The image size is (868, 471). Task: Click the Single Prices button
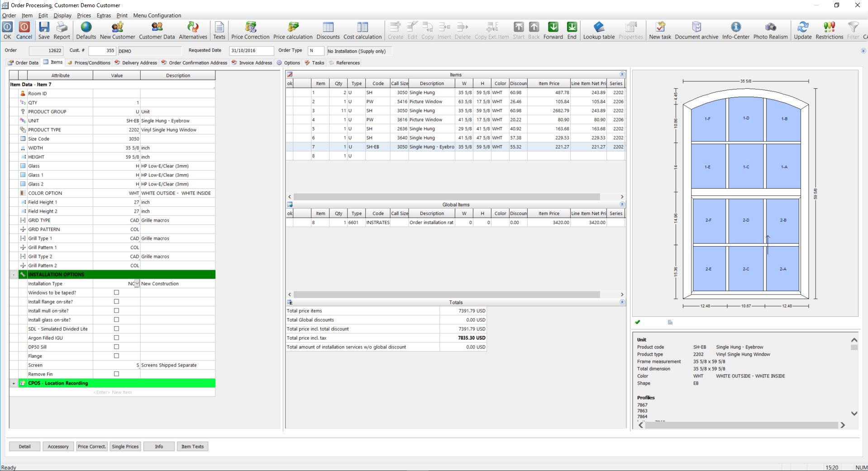[125, 447]
